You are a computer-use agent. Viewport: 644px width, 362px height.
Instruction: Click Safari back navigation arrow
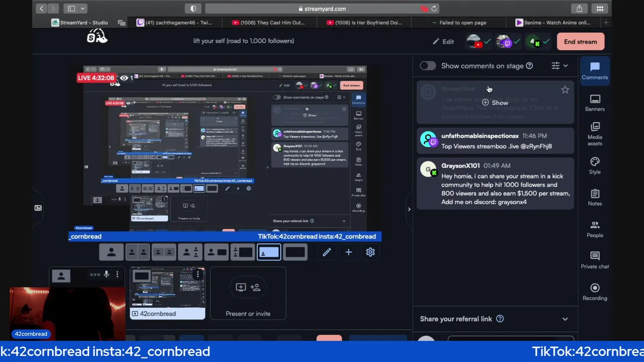(x=42, y=9)
